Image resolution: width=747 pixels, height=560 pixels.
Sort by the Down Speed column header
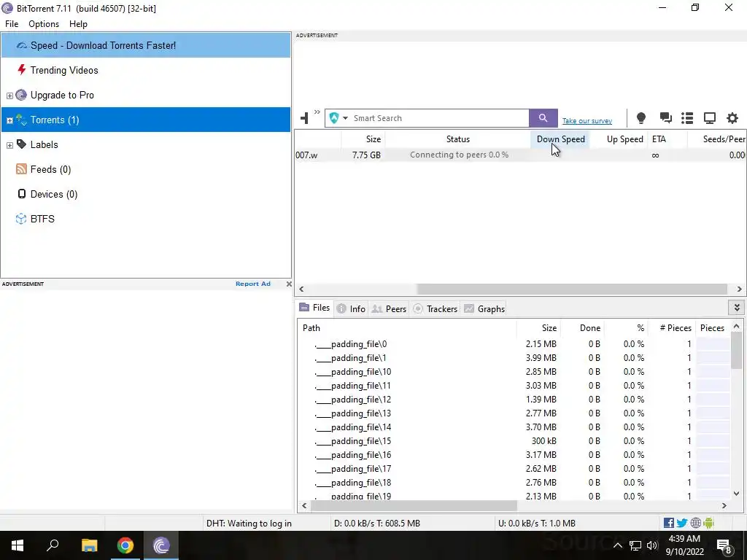point(560,139)
